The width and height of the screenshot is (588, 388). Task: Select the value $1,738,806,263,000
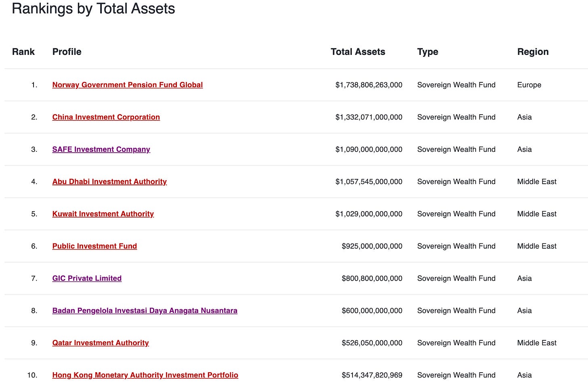[x=369, y=85]
